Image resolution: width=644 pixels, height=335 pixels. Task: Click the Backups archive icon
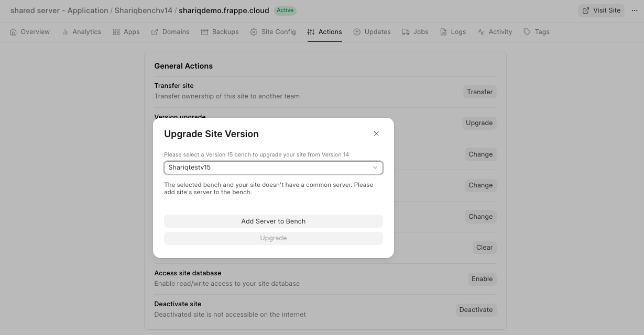point(204,32)
